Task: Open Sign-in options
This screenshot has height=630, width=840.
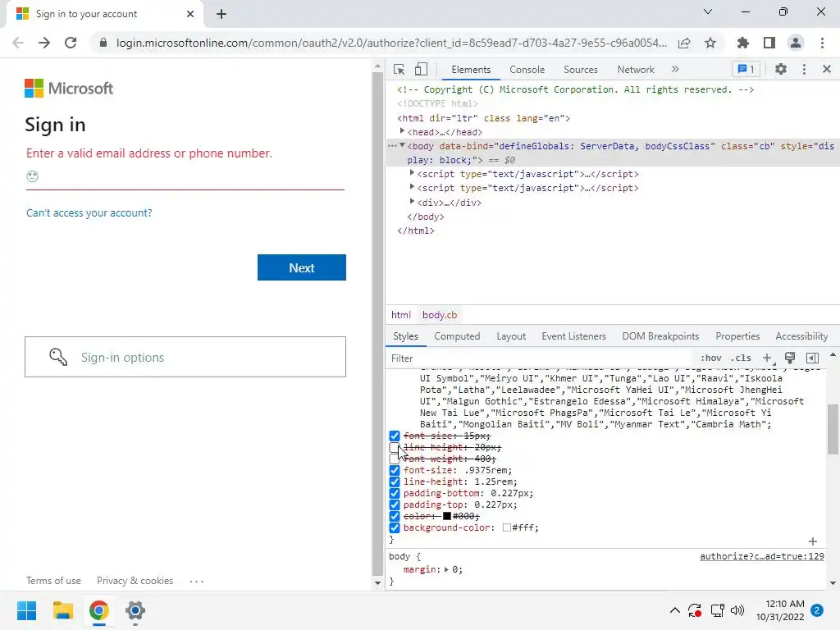Action: point(185,357)
